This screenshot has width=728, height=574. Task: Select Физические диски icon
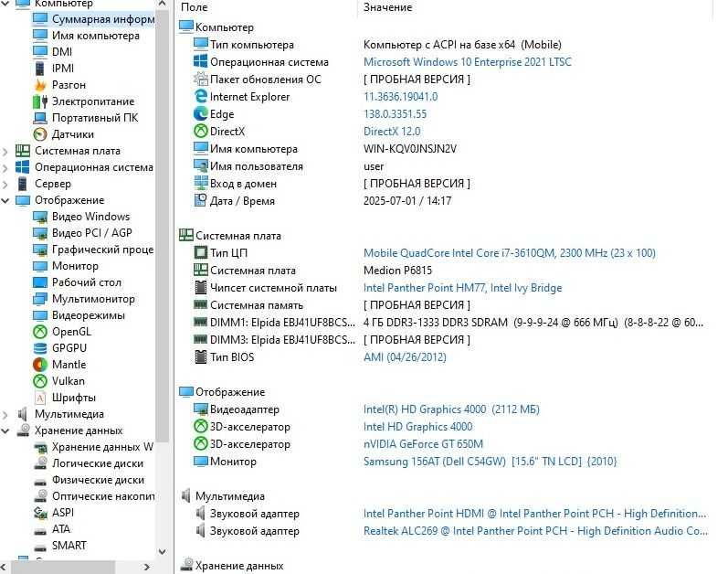(40, 481)
